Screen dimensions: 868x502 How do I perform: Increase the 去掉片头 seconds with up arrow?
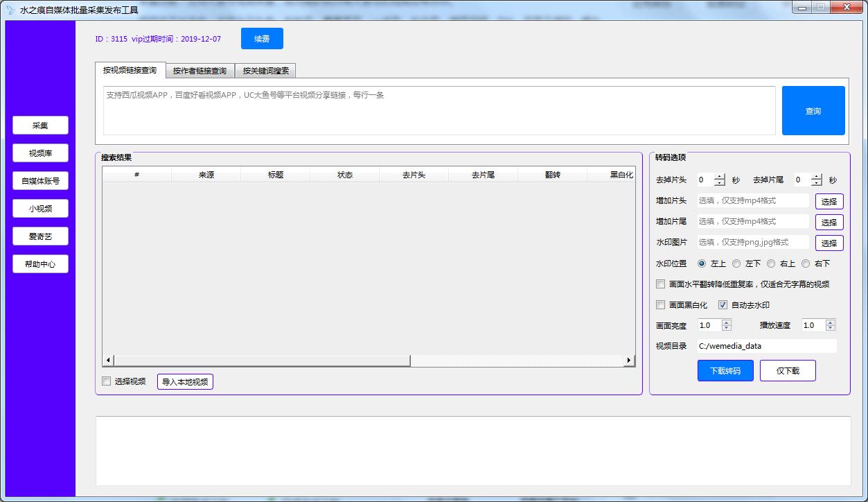click(720, 177)
